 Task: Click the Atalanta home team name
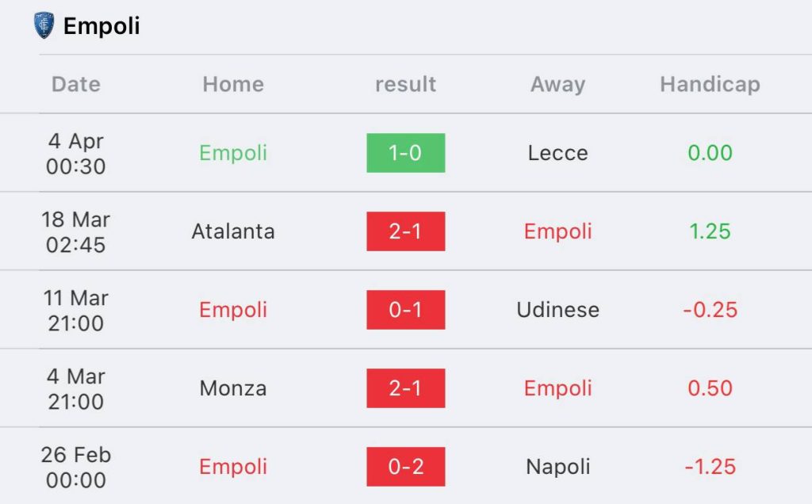[233, 231]
